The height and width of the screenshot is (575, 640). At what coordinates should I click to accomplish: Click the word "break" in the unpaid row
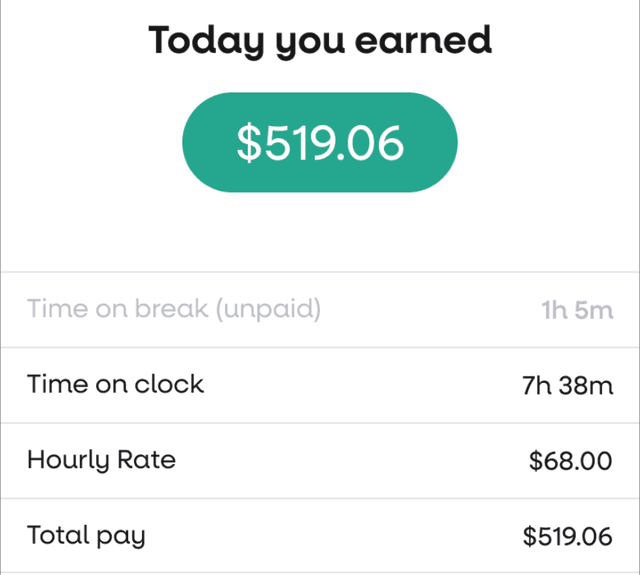click(173, 309)
